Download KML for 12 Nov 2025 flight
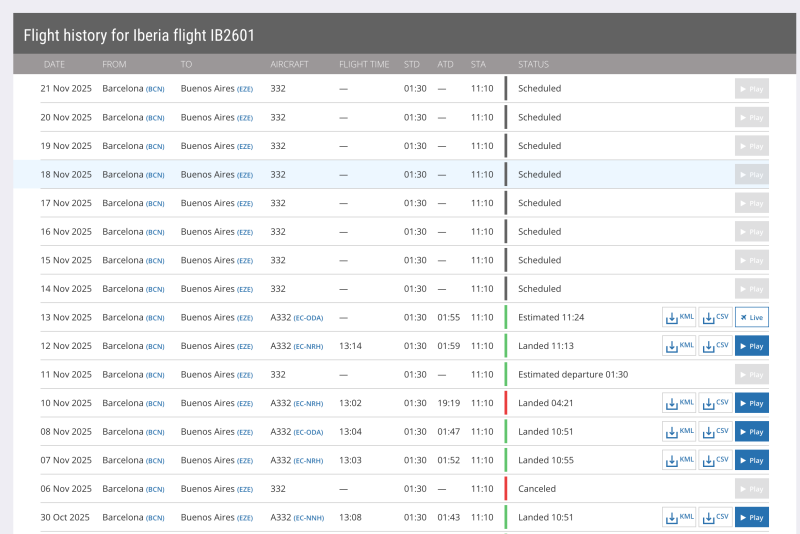 pyautogui.click(x=679, y=346)
